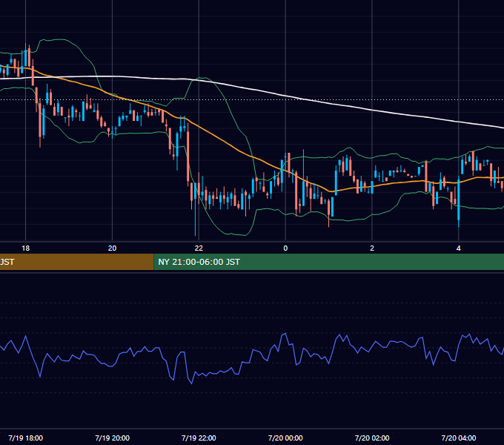Image resolution: width=504 pixels, height=445 pixels.
Task: Click hour label 2 on price chart axis
Action: [372, 248]
